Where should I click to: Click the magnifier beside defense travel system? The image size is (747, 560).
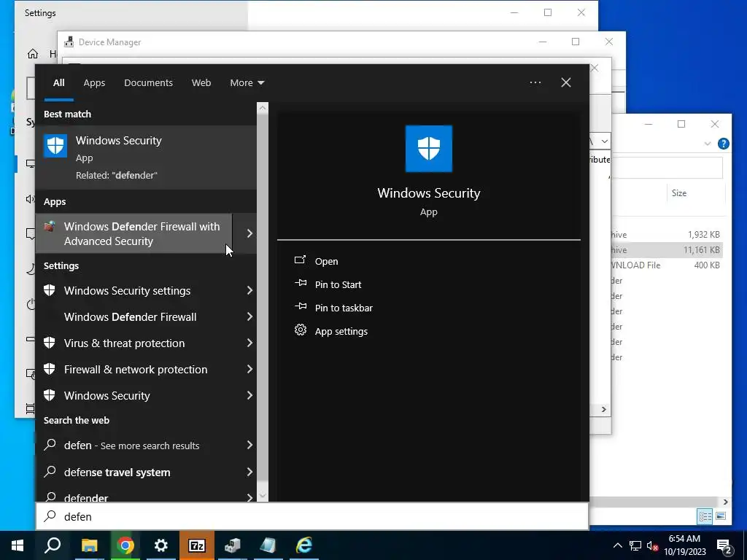pos(50,472)
